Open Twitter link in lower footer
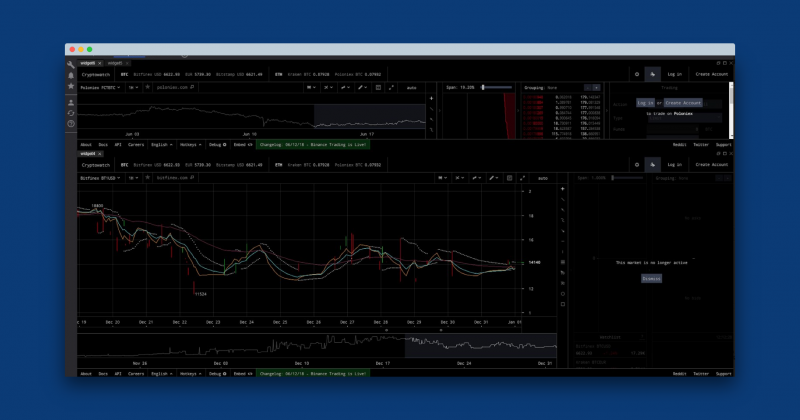This screenshot has height=420, width=800. click(x=701, y=374)
